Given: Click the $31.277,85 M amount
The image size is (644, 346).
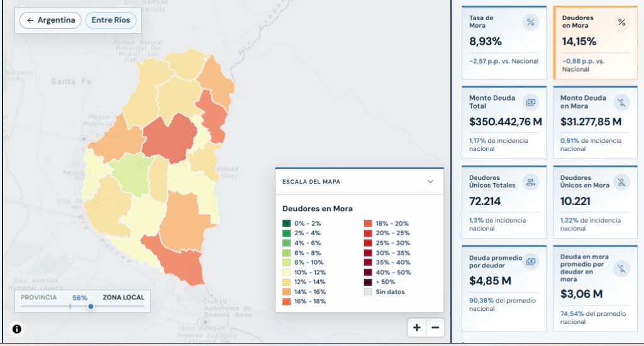Looking at the screenshot, I should point(591,121).
